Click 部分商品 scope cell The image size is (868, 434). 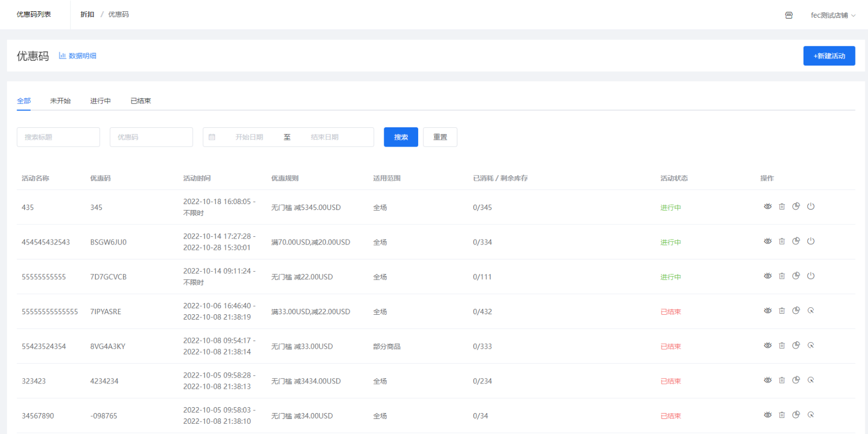387,346
